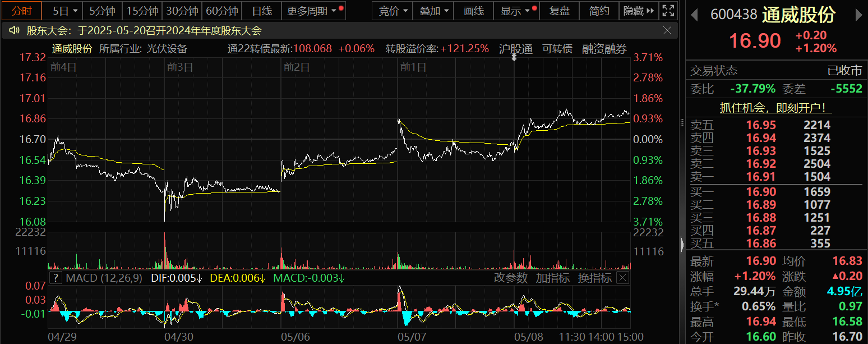Click the 委比 value -37.79%
Viewport: 868px width, 344px height.
752,89
